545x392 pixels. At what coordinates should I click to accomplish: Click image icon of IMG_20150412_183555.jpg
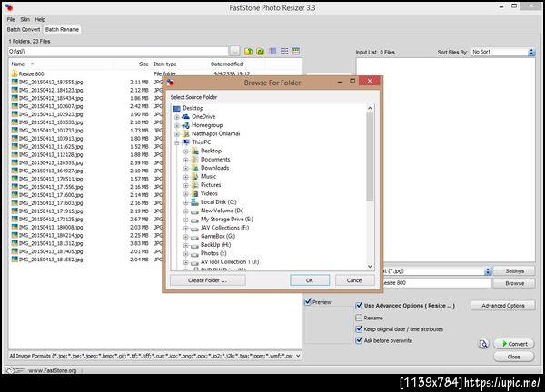15,82
